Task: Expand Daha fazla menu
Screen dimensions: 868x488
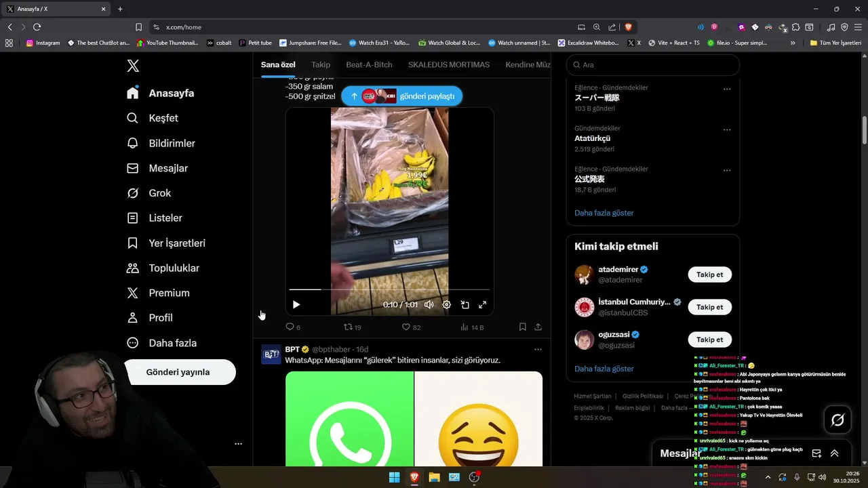Action: click(x=162, y=343)
